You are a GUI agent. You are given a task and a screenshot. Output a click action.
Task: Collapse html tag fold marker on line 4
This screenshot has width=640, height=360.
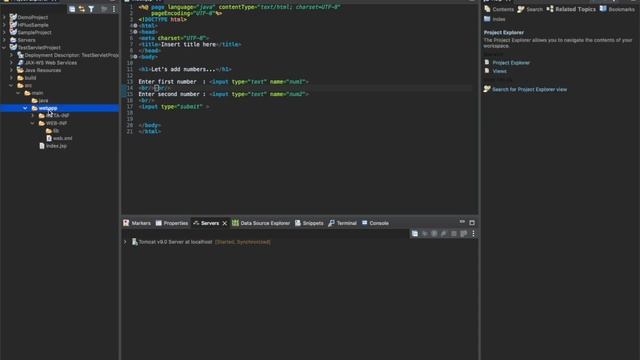[x=135, y=26]
